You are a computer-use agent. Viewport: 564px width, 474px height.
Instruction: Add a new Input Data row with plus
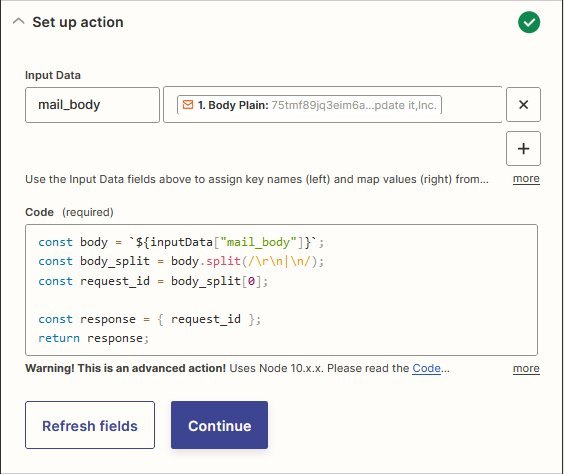523,149
